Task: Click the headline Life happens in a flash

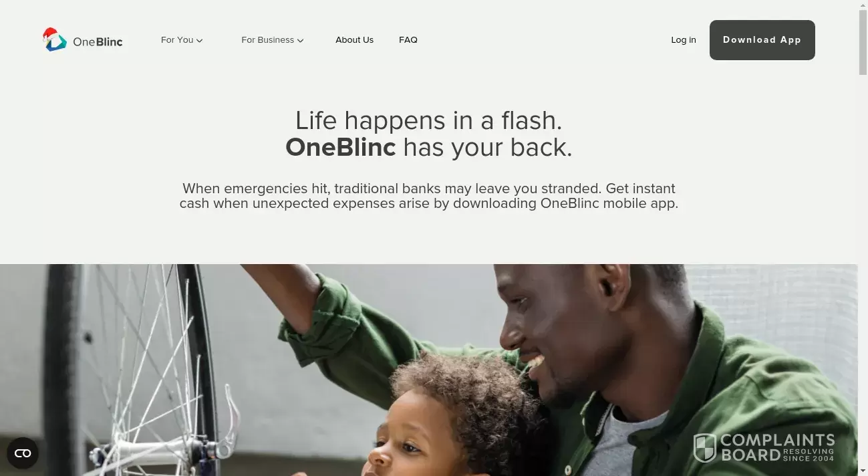Action: [428, 120]
